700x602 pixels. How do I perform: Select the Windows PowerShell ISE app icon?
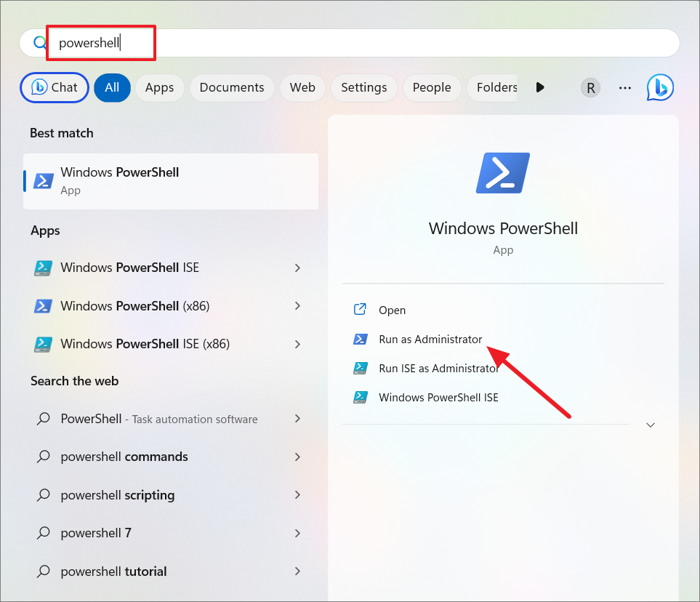(43, 268)
